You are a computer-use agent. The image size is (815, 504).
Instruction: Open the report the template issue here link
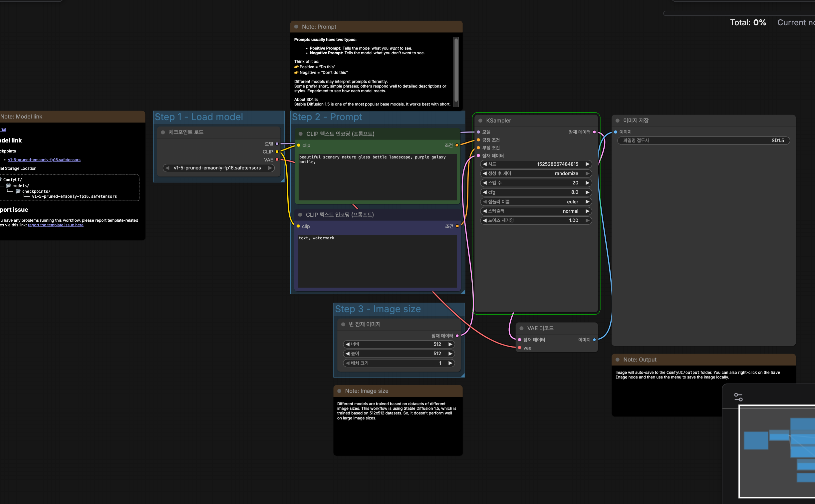(x=56, y=225)
